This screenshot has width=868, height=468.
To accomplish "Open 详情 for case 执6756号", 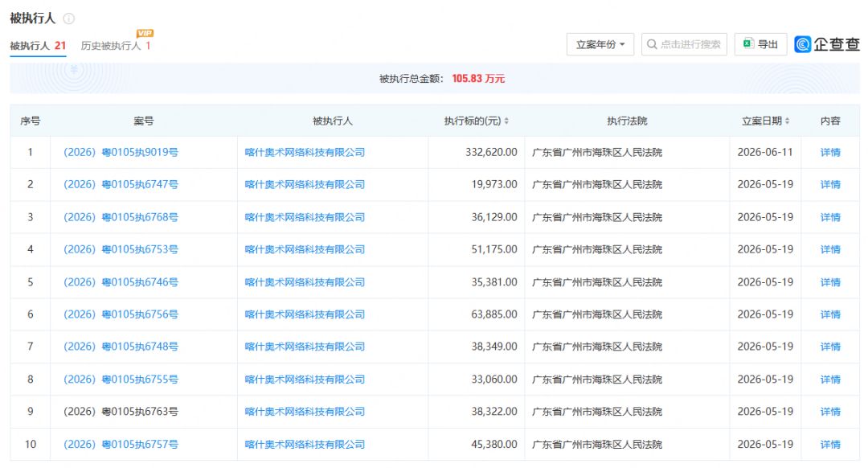I will click(830, 314).
